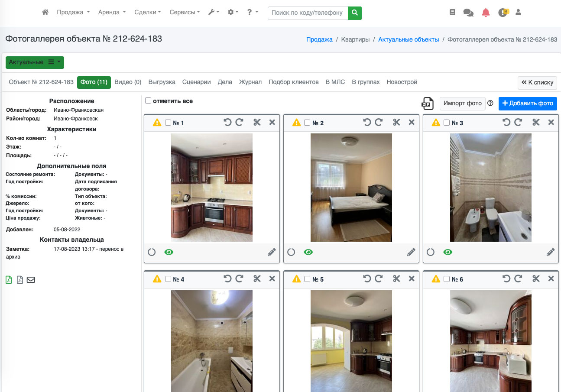Switch to the Видео (0) tab
561x392 pixels.
[128, 82]
